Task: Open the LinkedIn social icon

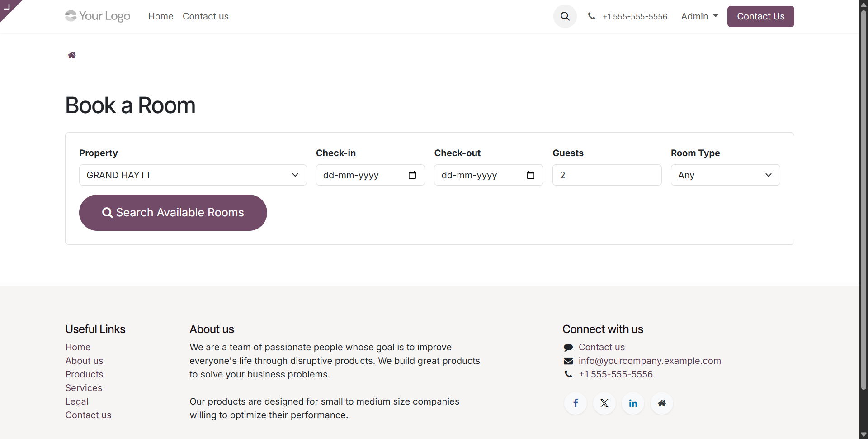Action: (x=633, y=403)
